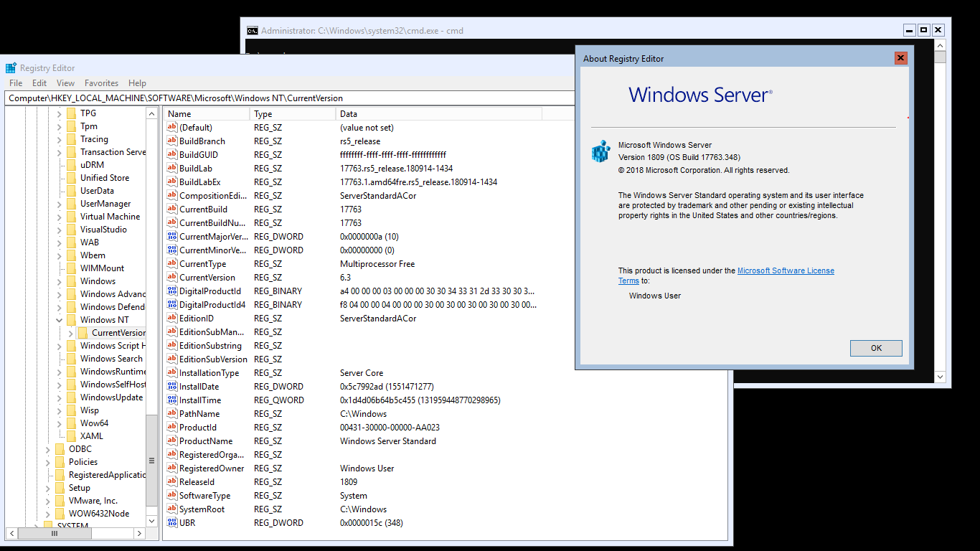Click the folder icon next to WindowsUpdate
The image size is (980, 551).
click(x=72, y=397)
